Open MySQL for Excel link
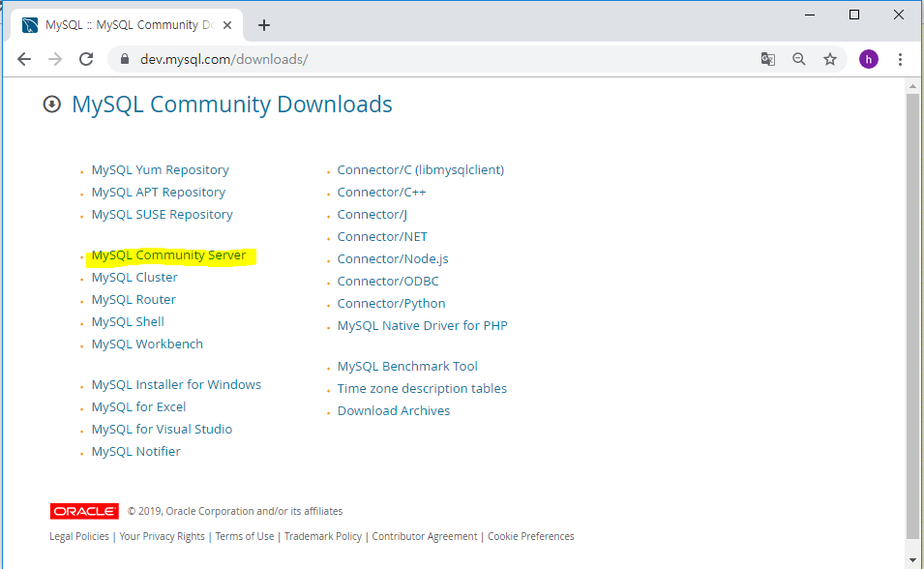The image size is (924, 569). click(x=138, y=406)
